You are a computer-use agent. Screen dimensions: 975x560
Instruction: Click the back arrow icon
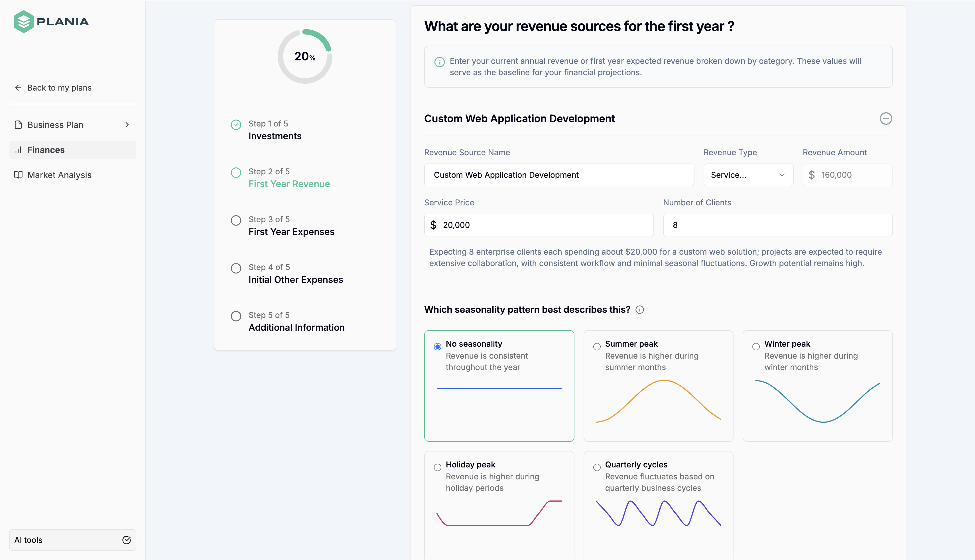click(x=18, y=88)
